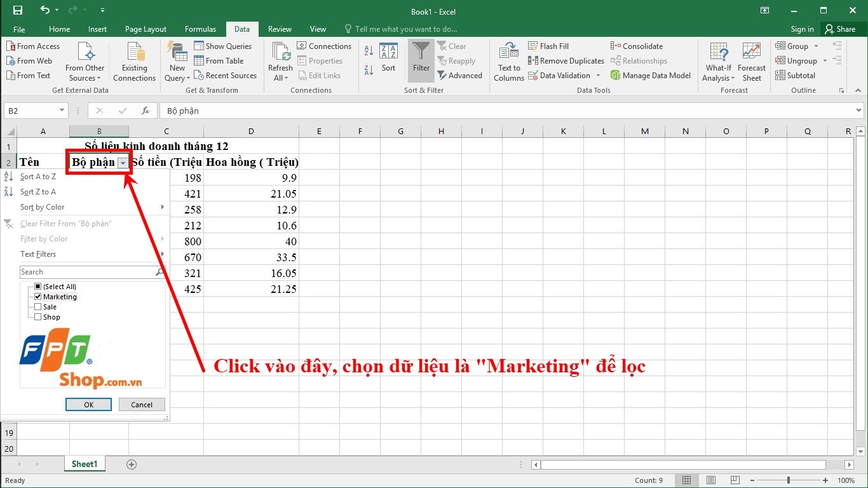Click the Undo arrow icon
This screenshot has height=488, width=868.
(x=44, y=10)
